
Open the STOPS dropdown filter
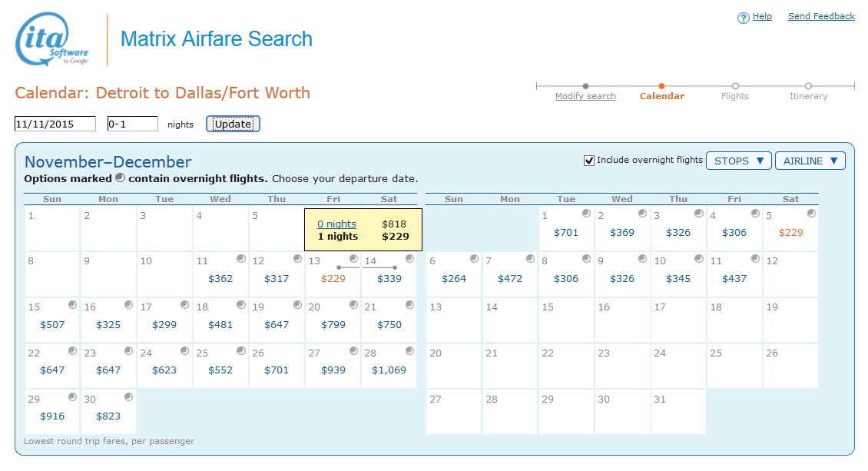[738, 161]
